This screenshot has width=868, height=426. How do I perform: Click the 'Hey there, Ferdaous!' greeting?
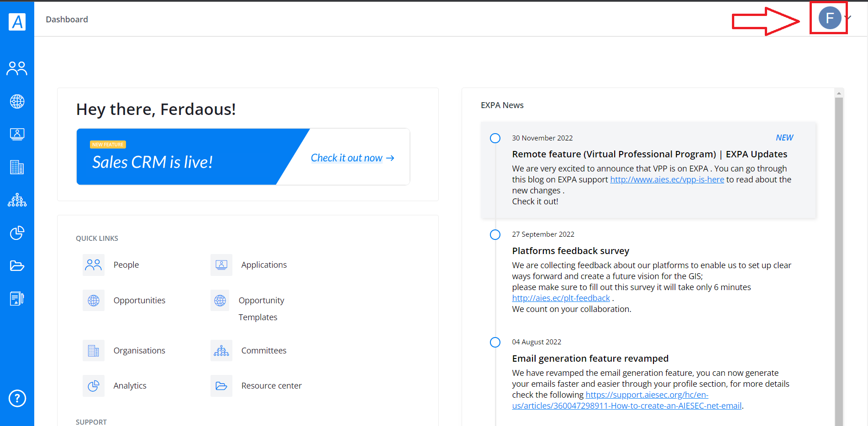(x=156, y=109)
